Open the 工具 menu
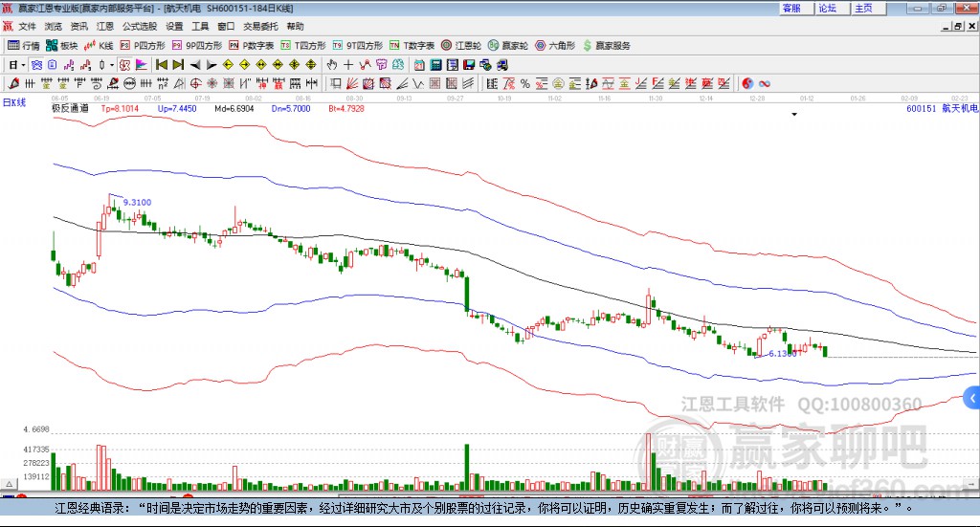 pyautogui.click(x=200, y=26)
